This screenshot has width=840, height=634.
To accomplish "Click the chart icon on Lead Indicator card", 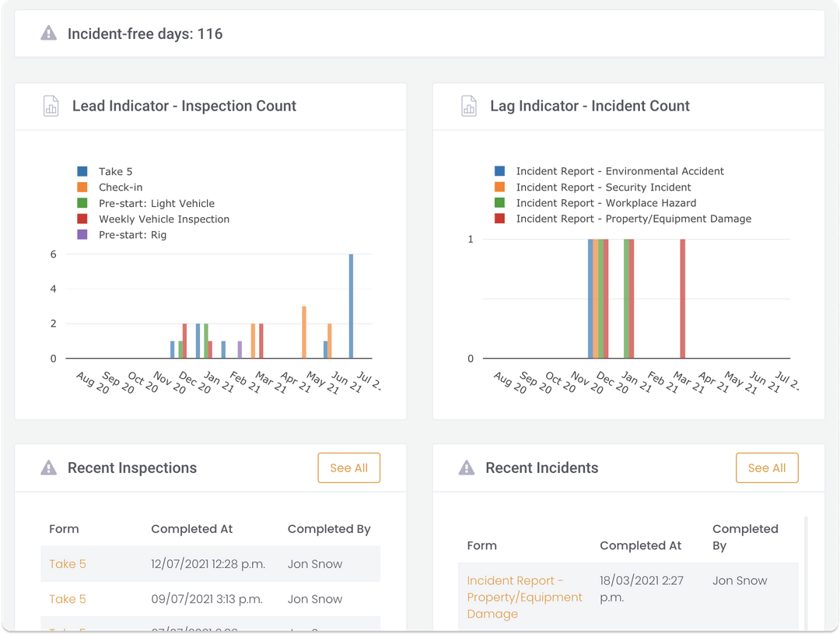I will pos(51,106).
